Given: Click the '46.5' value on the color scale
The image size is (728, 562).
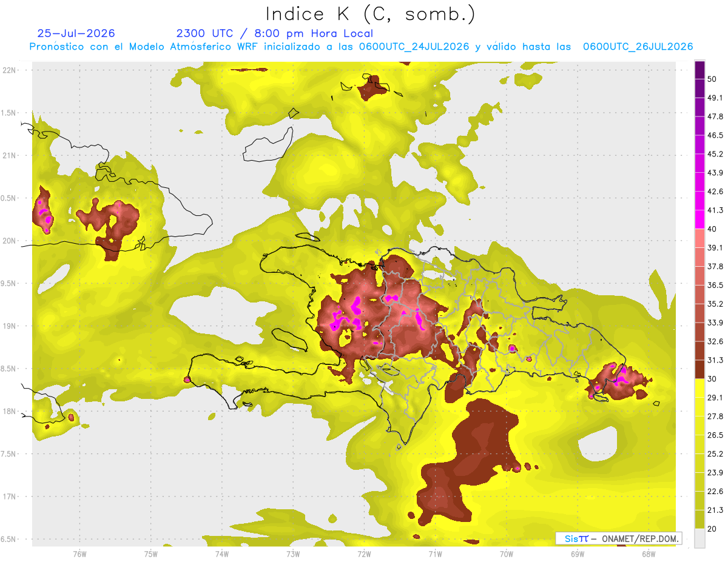Looking at the screenshot, I should coord(715,135).
